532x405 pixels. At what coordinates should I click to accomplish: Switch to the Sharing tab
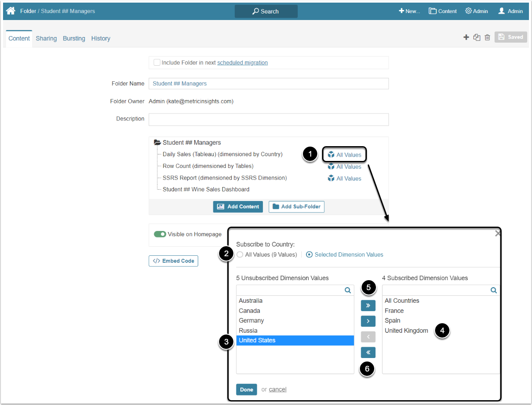click(46, 38)
